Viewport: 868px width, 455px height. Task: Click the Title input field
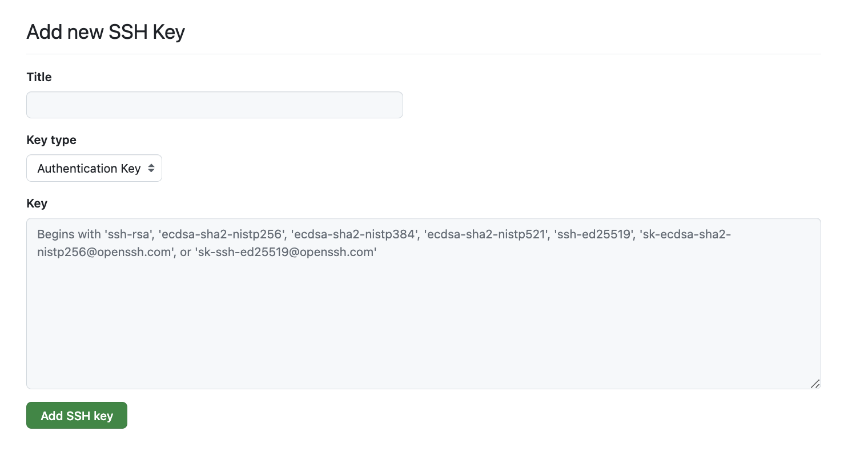pos(215,105)
